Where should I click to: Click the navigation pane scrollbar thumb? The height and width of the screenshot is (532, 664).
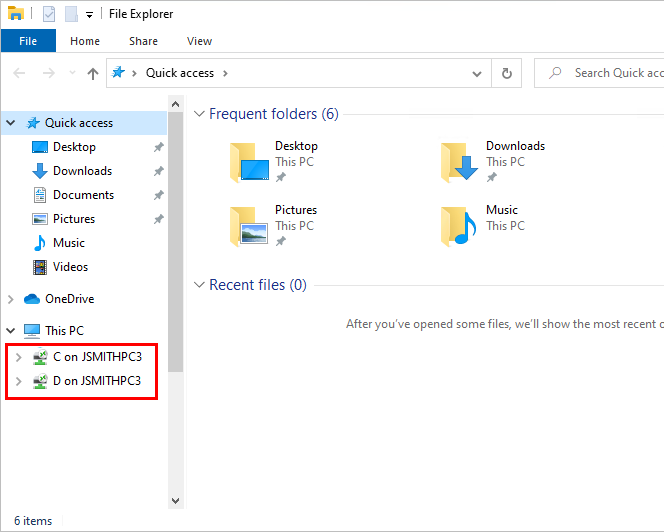[176, 242]
